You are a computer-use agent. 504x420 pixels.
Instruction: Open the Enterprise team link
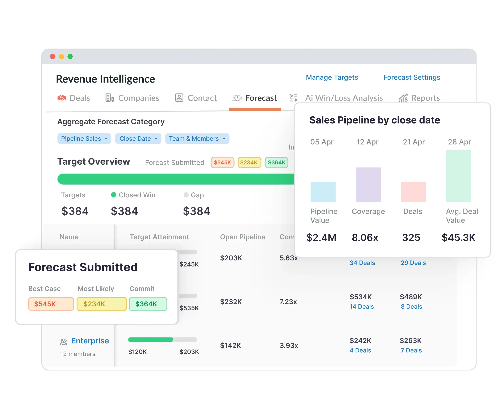point(90,341)
